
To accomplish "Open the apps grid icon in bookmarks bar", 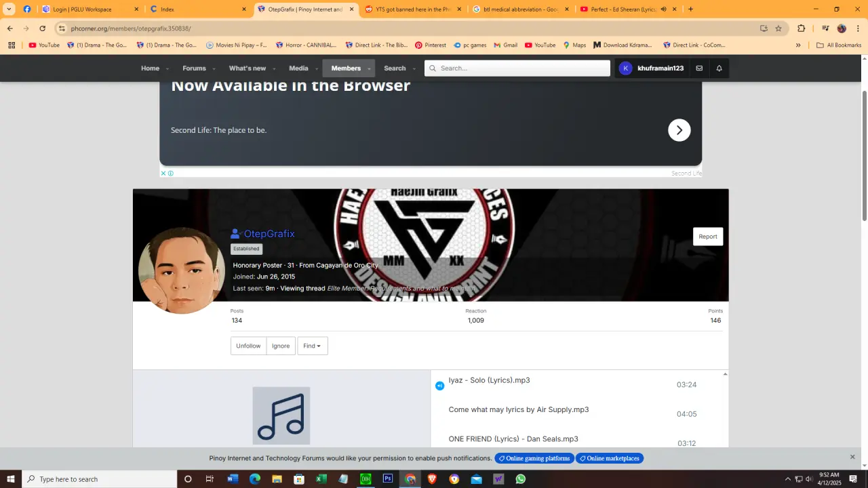I will pos(12,45).
